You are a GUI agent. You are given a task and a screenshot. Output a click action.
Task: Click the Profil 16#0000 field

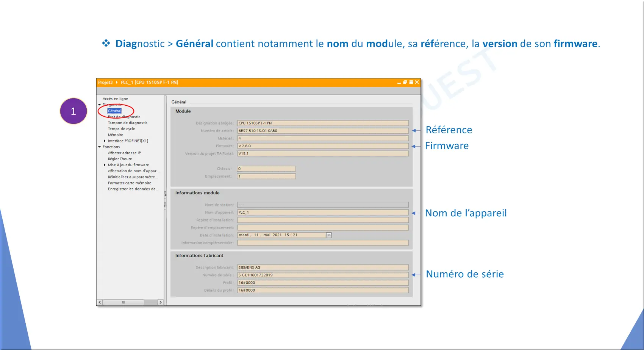323,283
